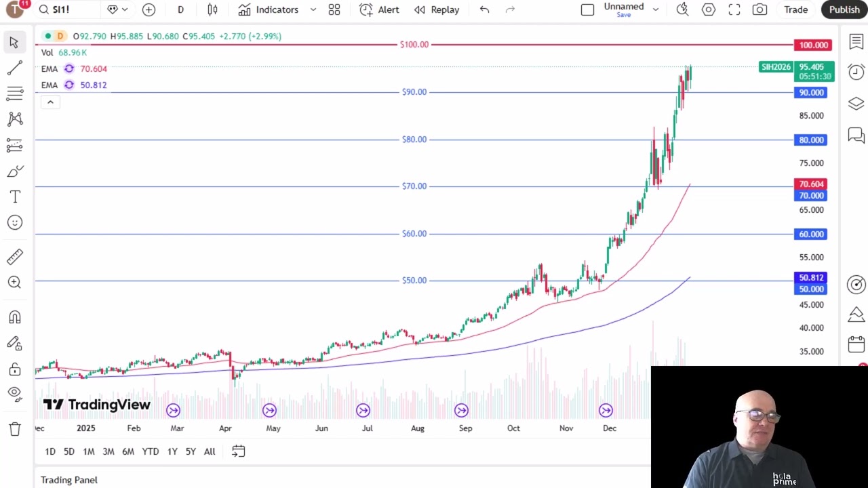
Task: Start bar Replay mode
Action: click(x=437, y=9)
